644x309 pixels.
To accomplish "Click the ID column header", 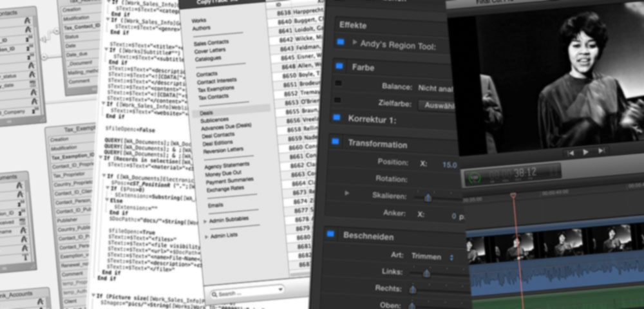I will coord(278,5).
